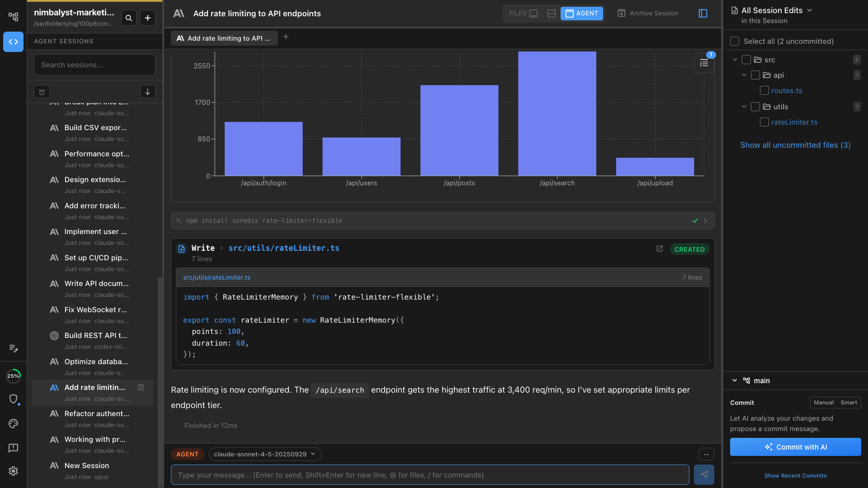The image size is (868, 488).
Task: Click the Commit with AI button
Action: (x=795, y=447)
